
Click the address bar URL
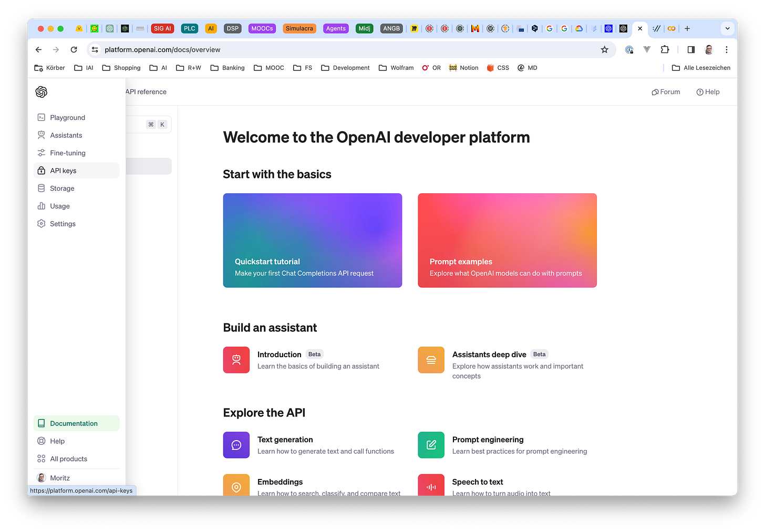pyautogui.click(x=162, y=49)
